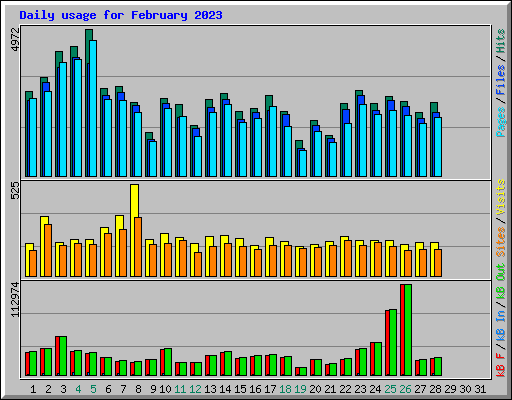Click the kB Out legend label

coord(501,282)
